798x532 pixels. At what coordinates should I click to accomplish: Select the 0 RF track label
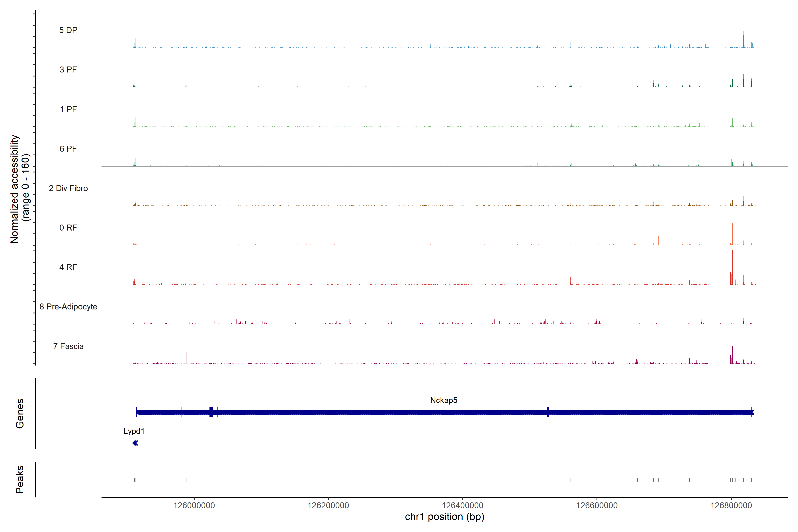(x=68, y=228)
